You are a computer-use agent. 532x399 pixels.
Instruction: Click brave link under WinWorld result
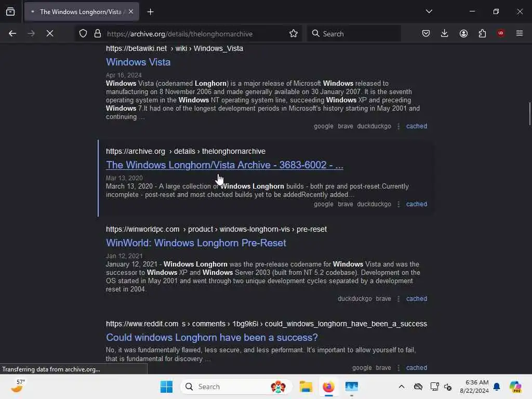[x=383, y=299]
